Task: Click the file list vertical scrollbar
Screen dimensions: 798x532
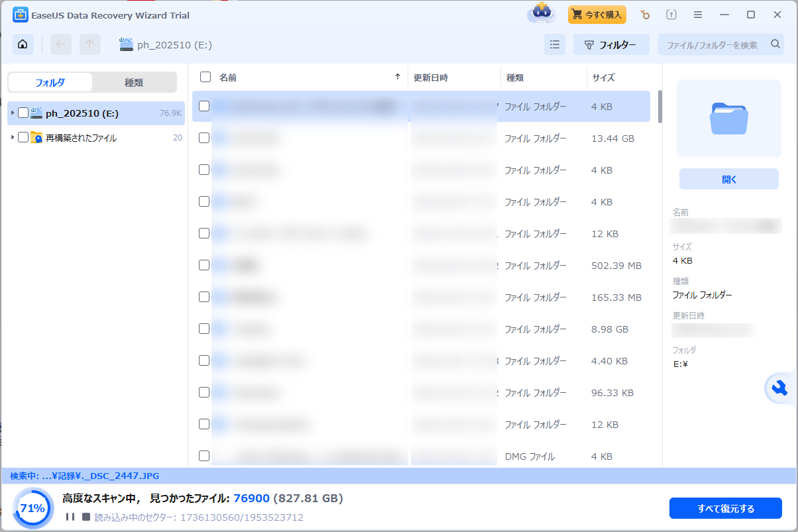Action: 660,106
